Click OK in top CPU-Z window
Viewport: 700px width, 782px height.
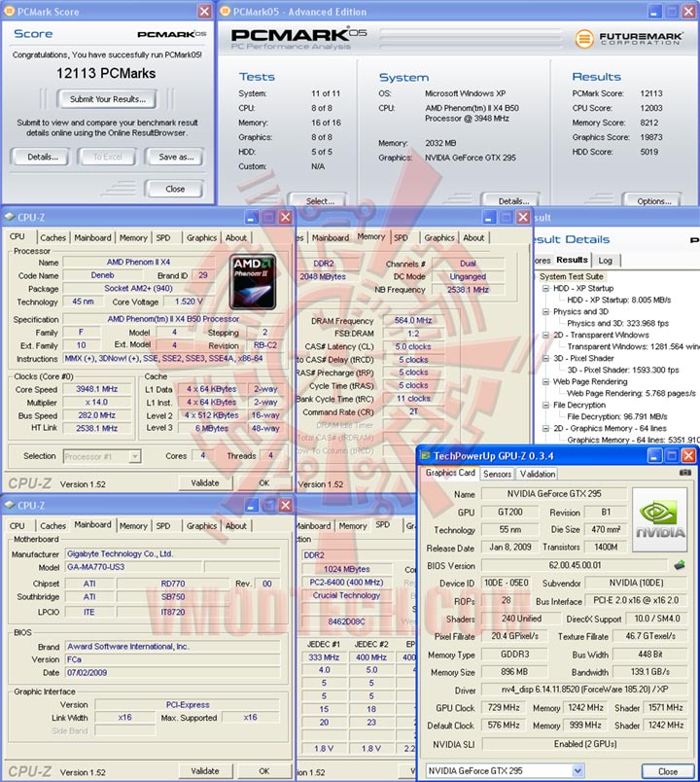[x=263, y=482]
